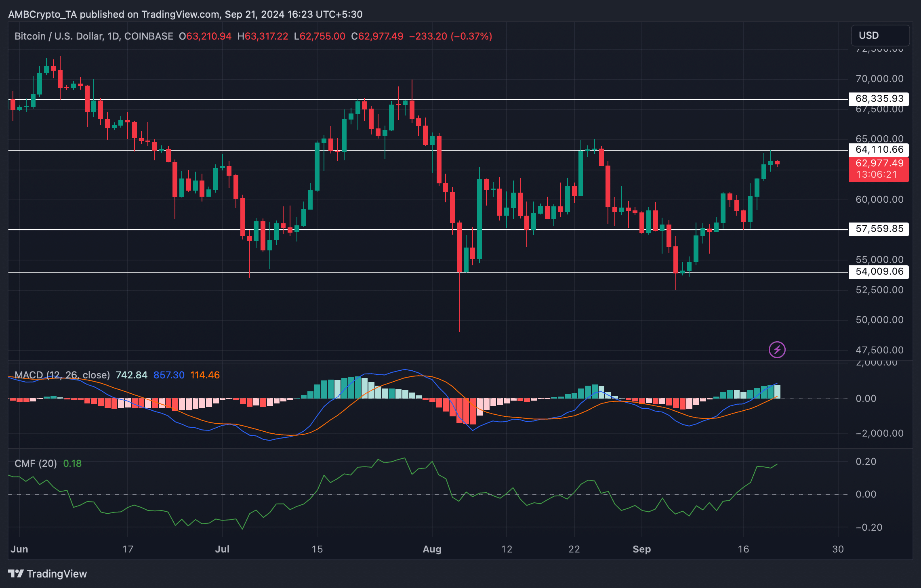This screenshot has height=588, width=921.
Task: Click the TradingView logo at the bottom
Action: (48, 573)
